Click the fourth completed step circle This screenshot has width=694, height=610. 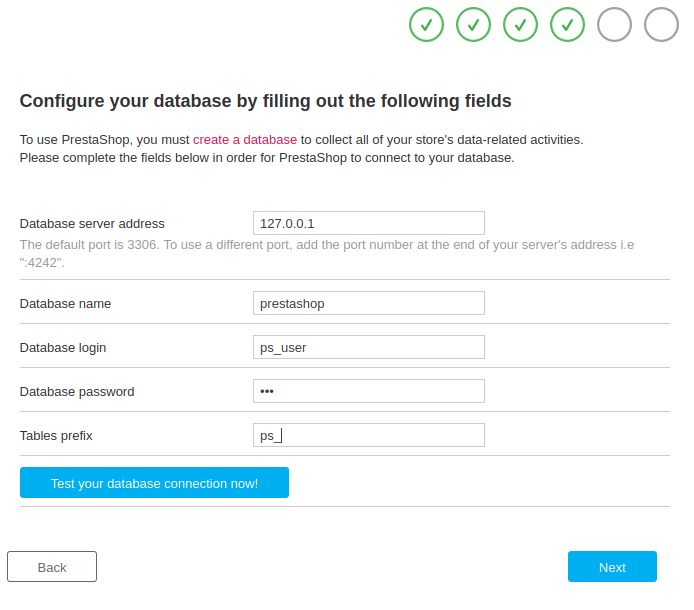[567, 24]
